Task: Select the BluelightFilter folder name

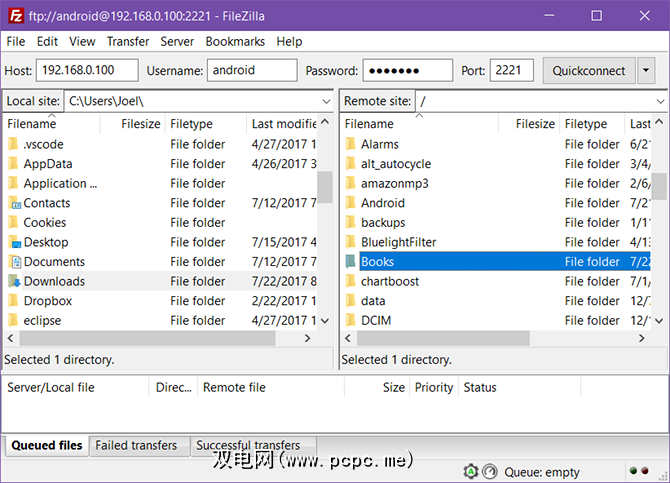Action: (398, 242)
